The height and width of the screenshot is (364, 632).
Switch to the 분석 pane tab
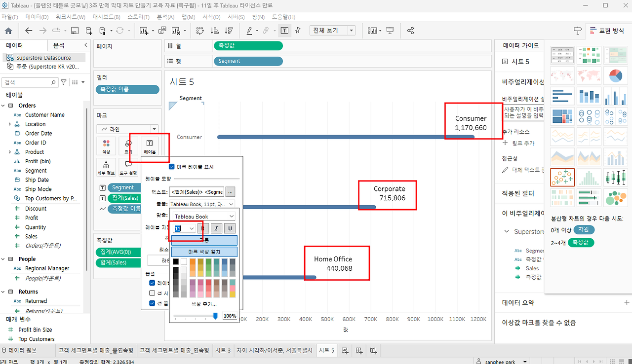tap(59, 45)
